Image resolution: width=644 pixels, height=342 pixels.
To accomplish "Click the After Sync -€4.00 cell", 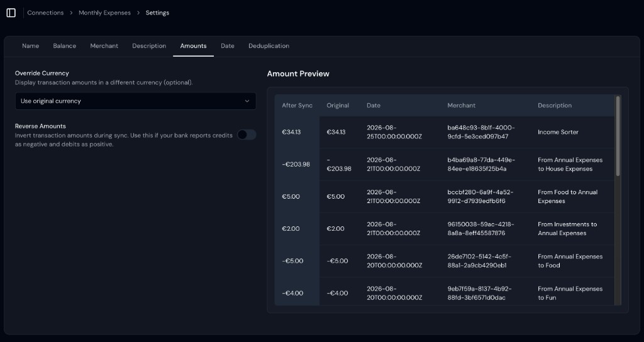I will [292, 293].
